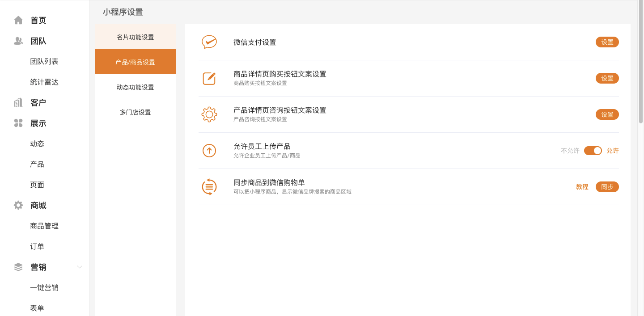The height and width of the screenshot is (316, 644).
Task: Click the home icon beside 首页
Action: point(18,20)
